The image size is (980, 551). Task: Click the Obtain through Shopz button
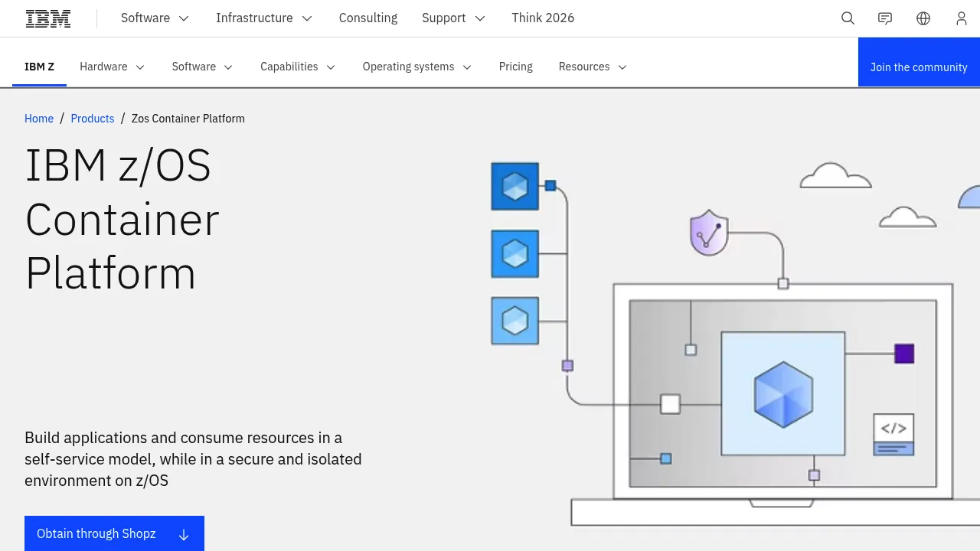(114, 533)
